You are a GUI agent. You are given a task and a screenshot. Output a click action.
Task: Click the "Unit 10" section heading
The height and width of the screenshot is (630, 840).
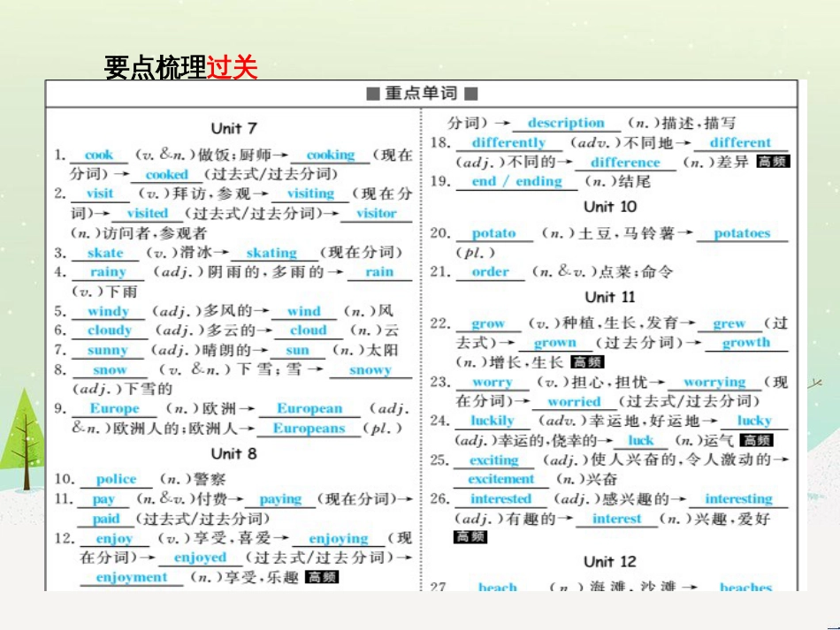(608, 207)
